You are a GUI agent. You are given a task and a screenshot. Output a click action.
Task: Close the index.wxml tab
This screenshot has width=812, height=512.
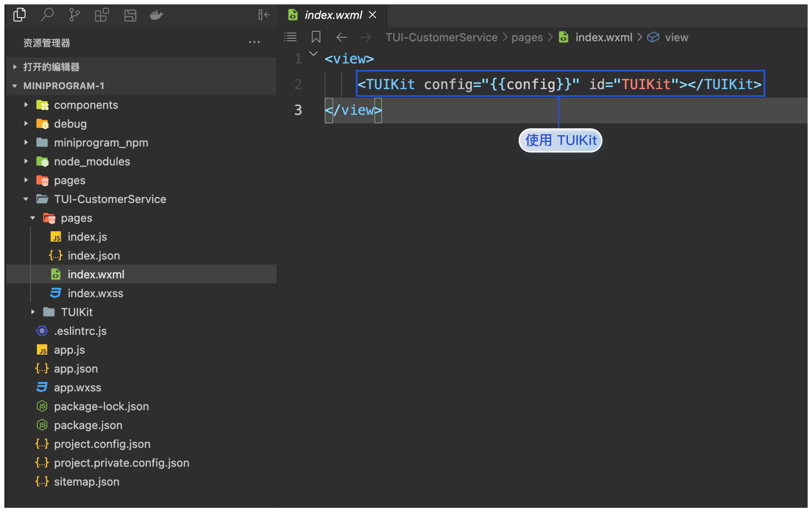[373, 15]
